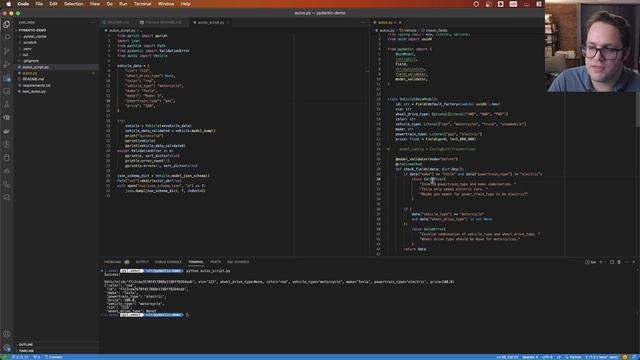Open the Run and Debug view
This screenshot has height=360, width=640.
pyautogui.click(x=7, y=64)
